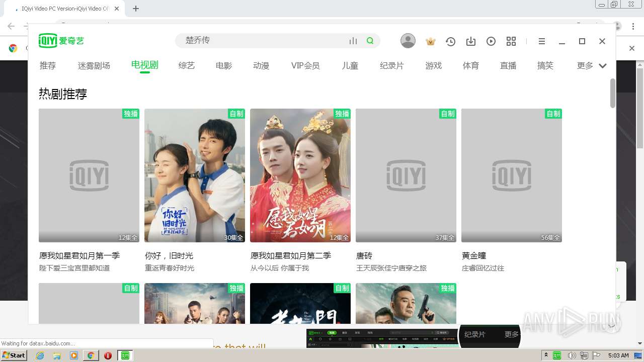Open the play circle icon

(491, 41)
